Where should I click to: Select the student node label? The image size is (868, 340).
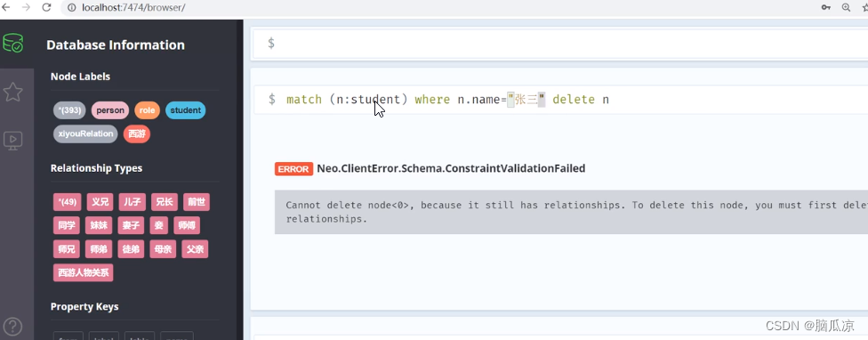pos(186,110)
